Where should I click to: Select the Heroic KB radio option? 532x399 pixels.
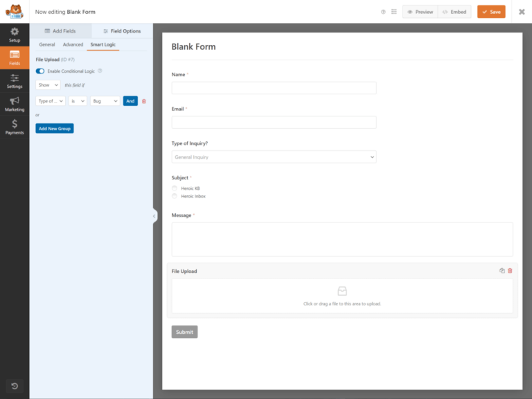175,188
